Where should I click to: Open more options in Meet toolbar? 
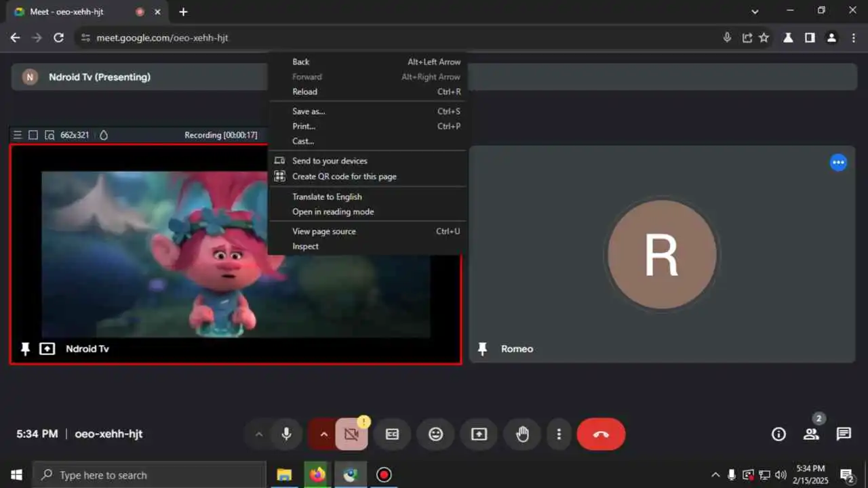(x=559, y=434)
